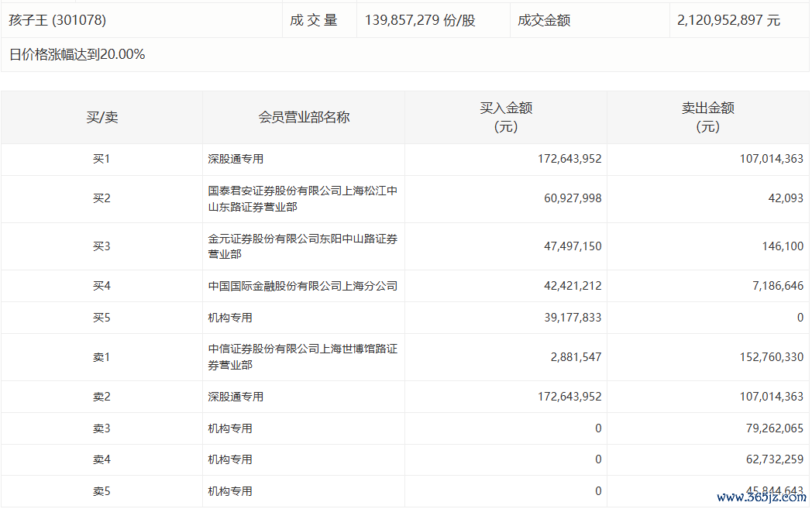812x509 pixels.
Task: Click the 成交金额 label cell
Action: (x=544, y=20)
